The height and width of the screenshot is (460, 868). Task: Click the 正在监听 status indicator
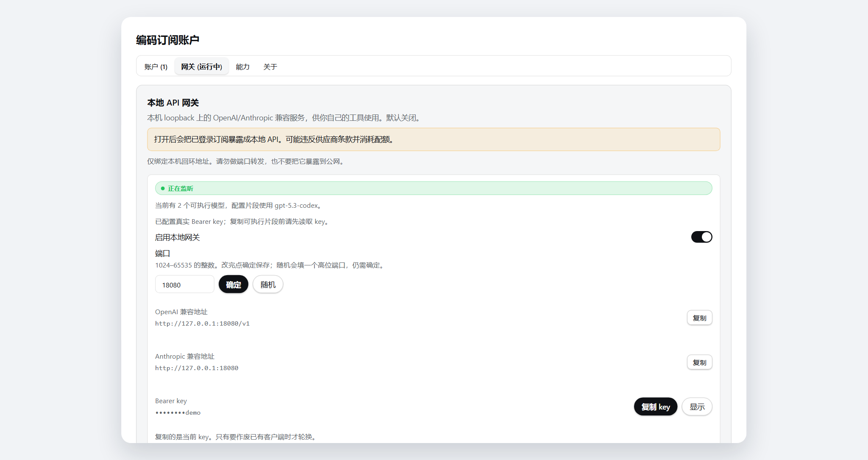(434, 188)
